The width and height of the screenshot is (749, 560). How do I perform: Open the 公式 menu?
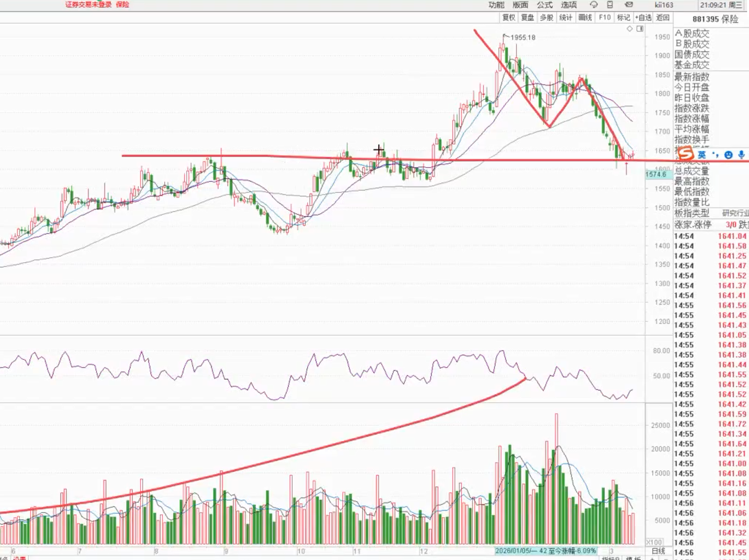(x=545, y=5)
